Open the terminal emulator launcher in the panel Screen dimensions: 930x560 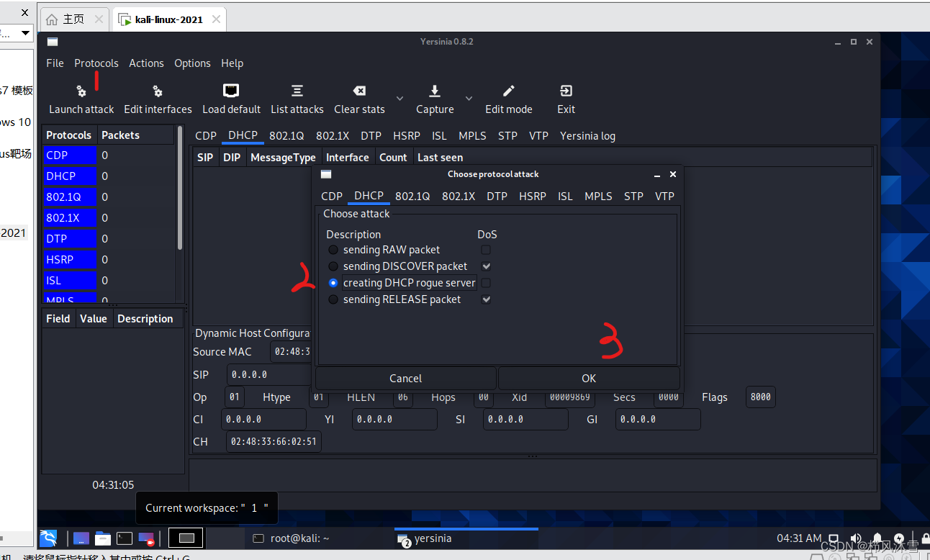pyautogui.click(x=125, y=538)
